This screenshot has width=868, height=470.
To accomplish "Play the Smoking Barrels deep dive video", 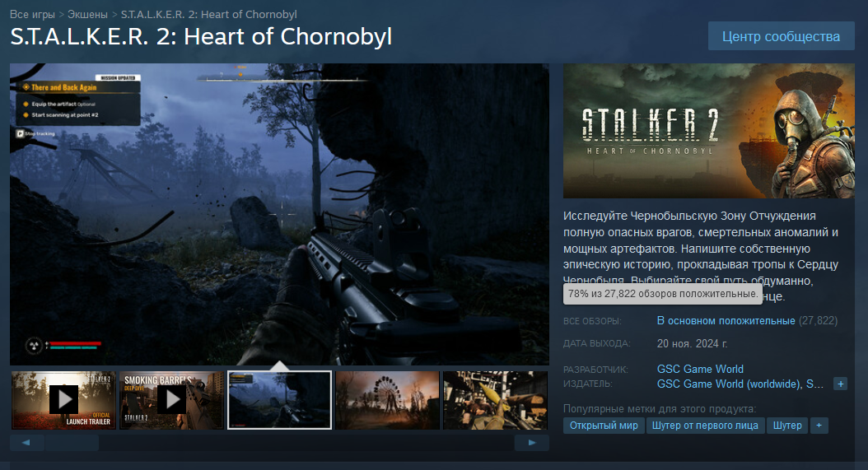I will [x=171, y=400].
